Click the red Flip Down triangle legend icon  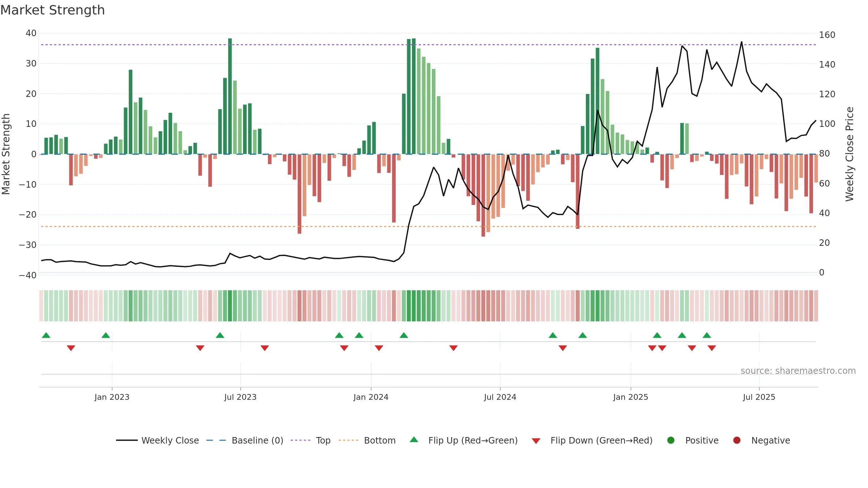536,441
